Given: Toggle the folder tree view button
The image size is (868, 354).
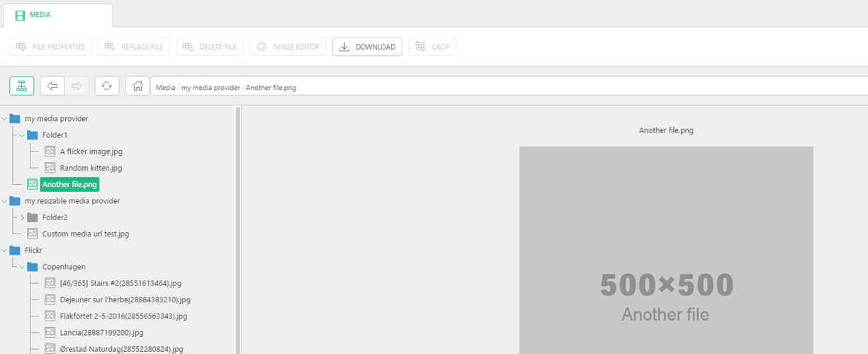Looking at the screenshot, I should (x=21, y=86).
